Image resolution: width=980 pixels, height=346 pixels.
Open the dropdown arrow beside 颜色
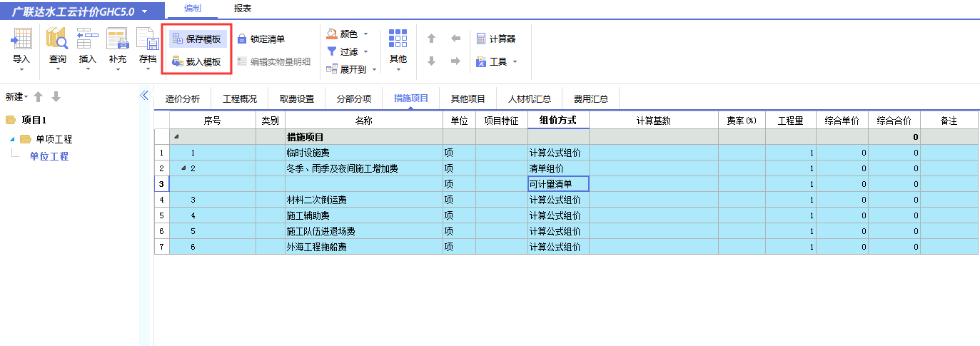pos(366,34)
